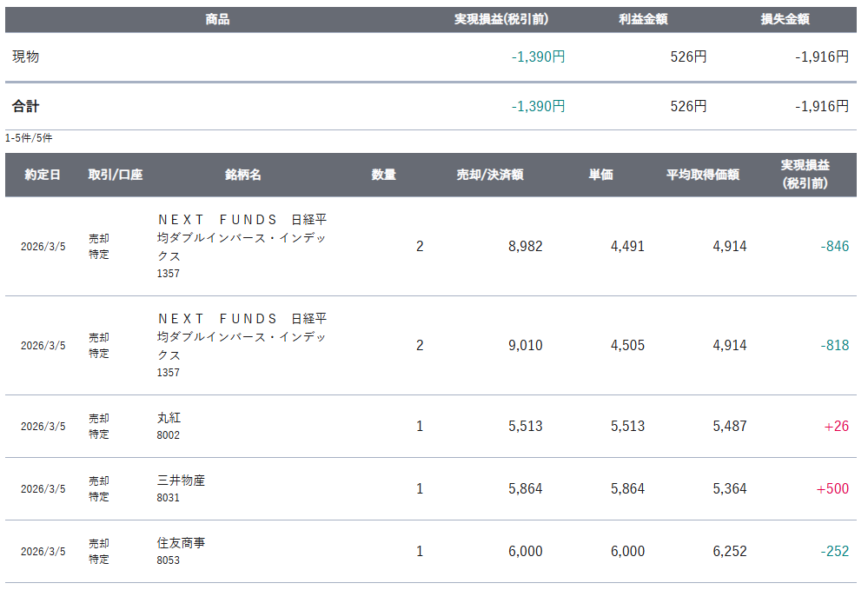Select the 平均取得価額 column header
868x590 pixels.
click(x=702, y=175)
